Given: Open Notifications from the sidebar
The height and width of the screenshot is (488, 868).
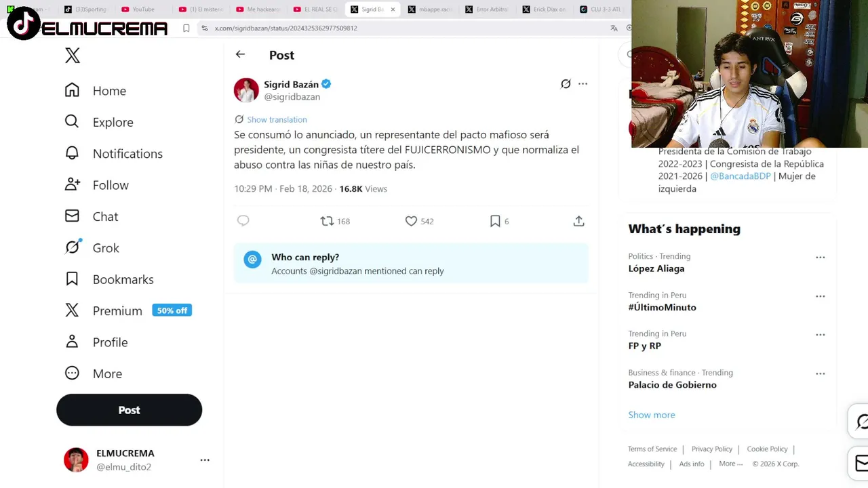Looking at the screenshot, I should (127, 154).
